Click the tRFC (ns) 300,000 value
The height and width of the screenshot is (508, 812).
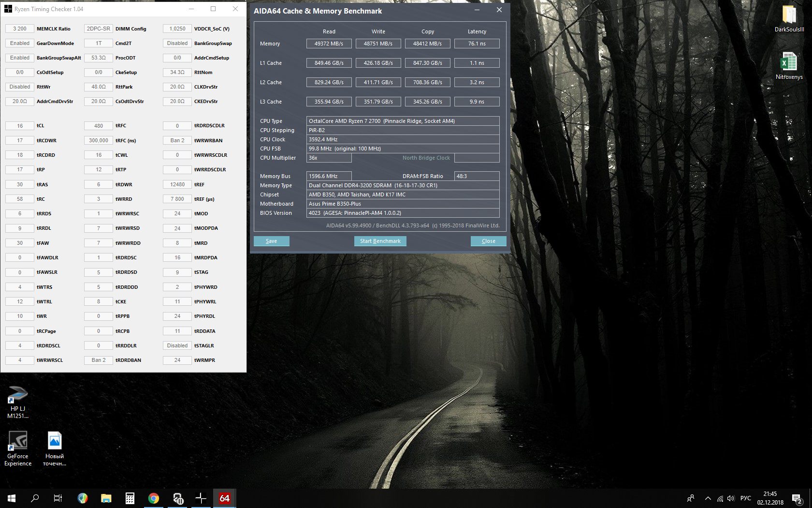99,140
